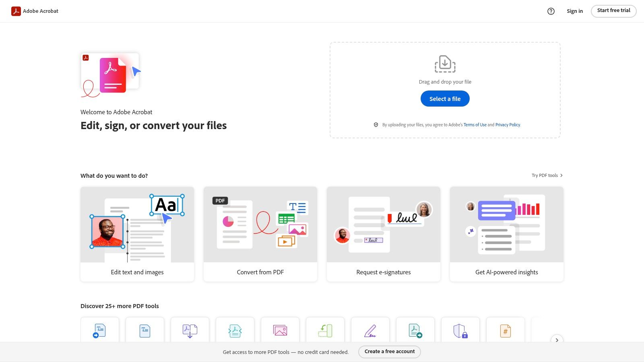The width and height of the screenshot is (644, 362).
Task: Open the Privacy Policy link
Action: pos(508,125)
